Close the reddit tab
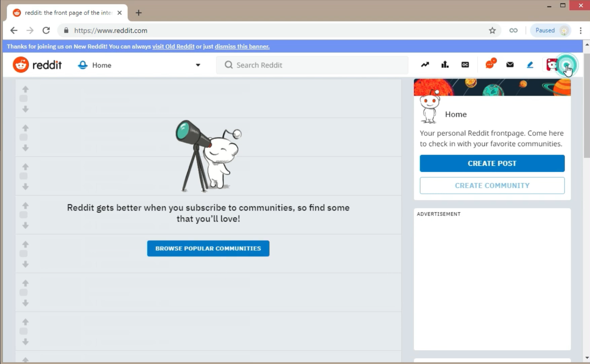The height and width of the screenshot is (364, 590). pyautogui.click(x=119, y=13)
